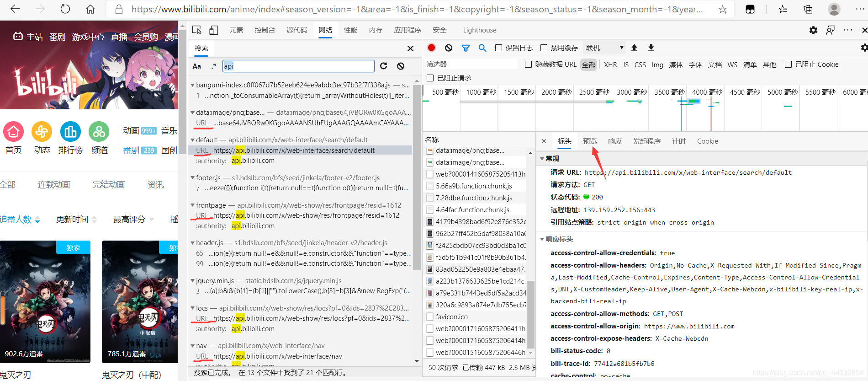
Task: Enable 保留日志 preserve log checkbox
Action: pos(499,48)
